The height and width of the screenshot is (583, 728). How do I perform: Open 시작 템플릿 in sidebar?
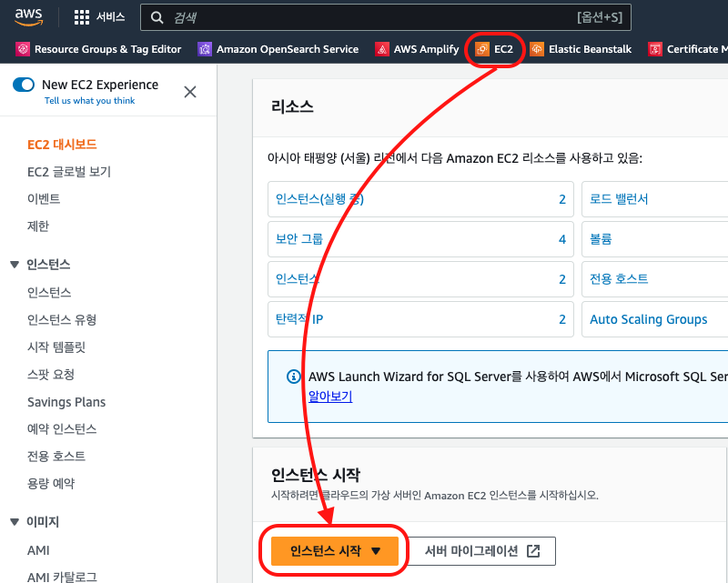click(x=56, y=347)
